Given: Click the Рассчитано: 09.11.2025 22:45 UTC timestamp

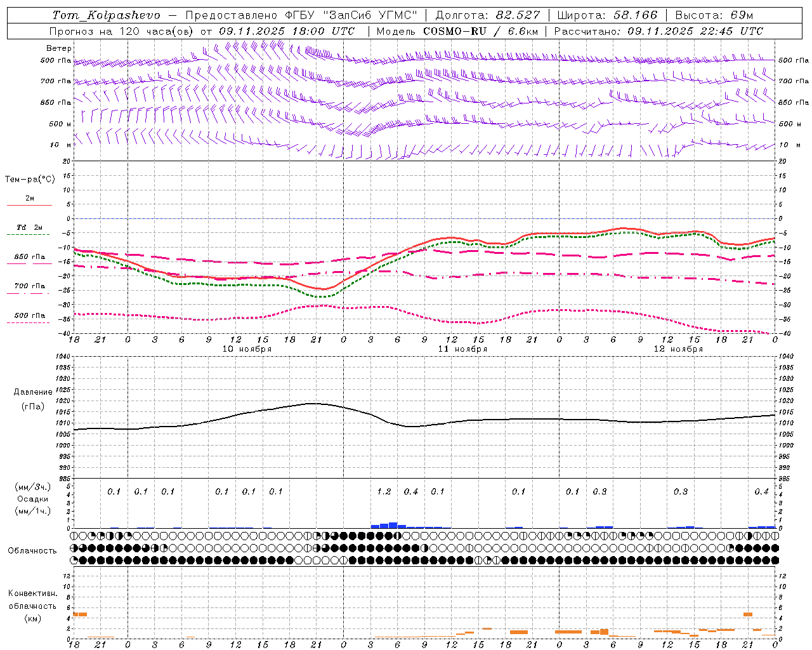Looking at the screenshot, I should point(658,31).
